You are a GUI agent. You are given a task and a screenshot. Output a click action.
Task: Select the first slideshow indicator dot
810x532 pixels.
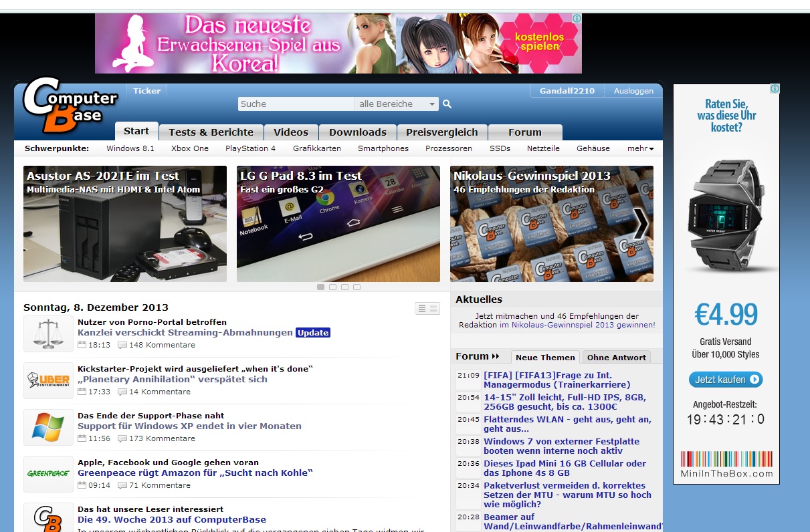click(x=320, y=287)
